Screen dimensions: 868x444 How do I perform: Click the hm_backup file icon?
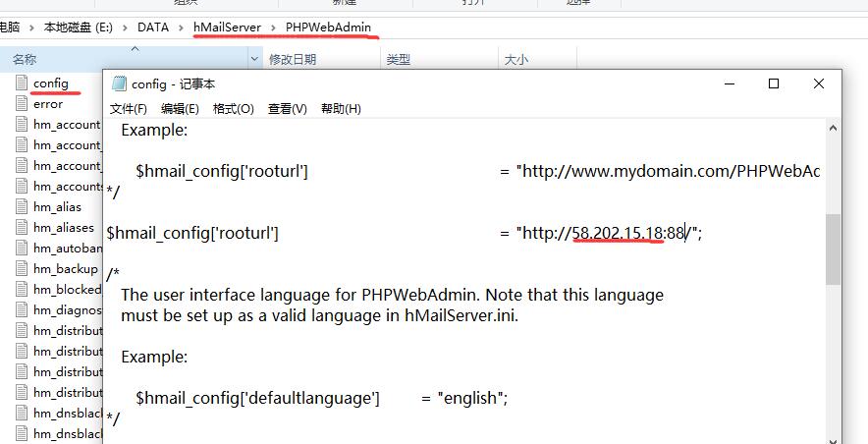click(22, 268)
